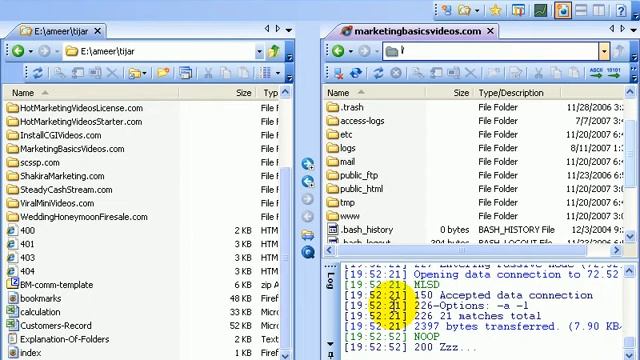Show next tab in local pane
The width and height of the screenshot is (640, 360).
(278, 29)
